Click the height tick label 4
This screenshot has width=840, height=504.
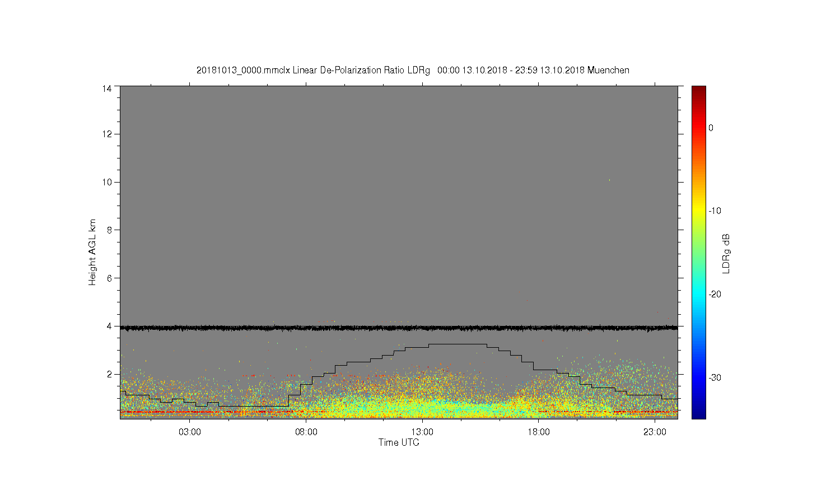[x=109, y=326]
